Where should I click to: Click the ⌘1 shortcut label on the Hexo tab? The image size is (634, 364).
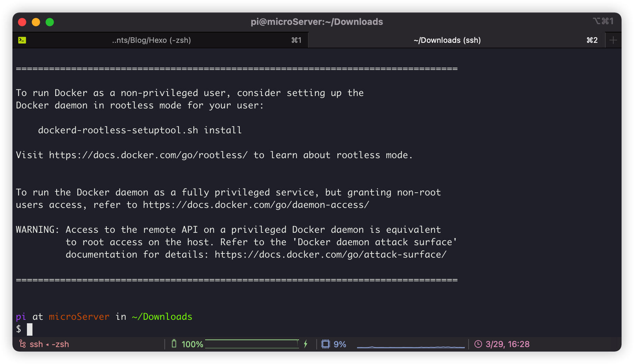pyautogui.click(x=297, y=40)
